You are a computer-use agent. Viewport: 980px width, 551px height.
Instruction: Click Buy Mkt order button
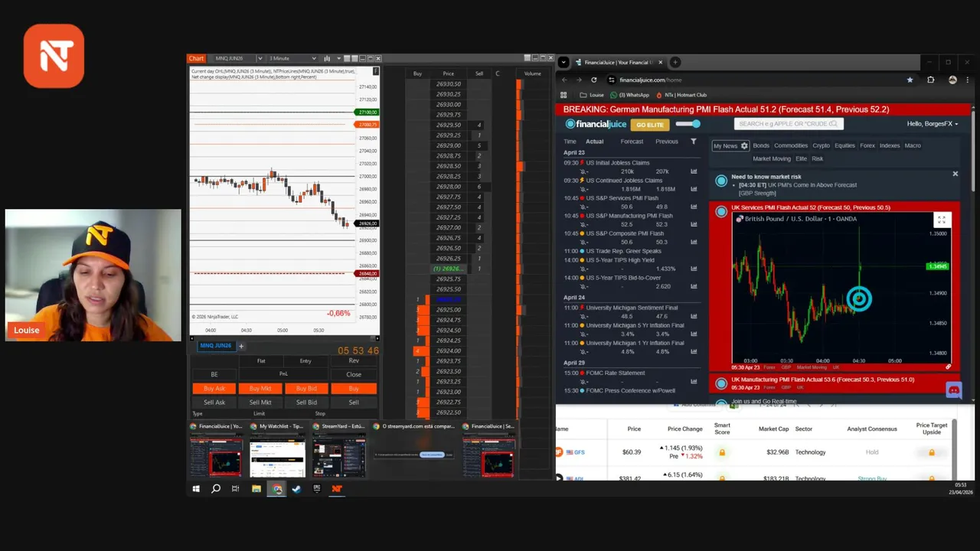pos(260,389)
